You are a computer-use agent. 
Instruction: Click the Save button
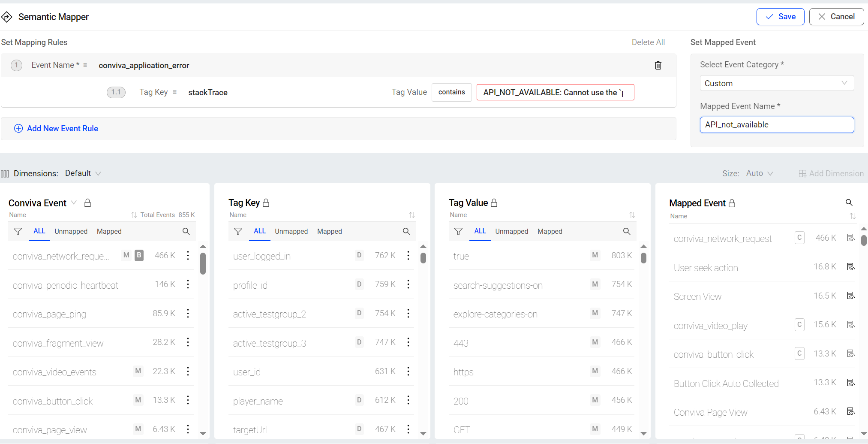tap(780, 17)
